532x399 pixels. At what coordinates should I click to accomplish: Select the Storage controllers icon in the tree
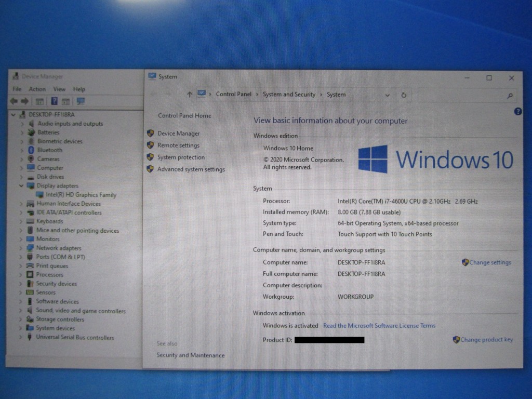[x=30, y=319]
